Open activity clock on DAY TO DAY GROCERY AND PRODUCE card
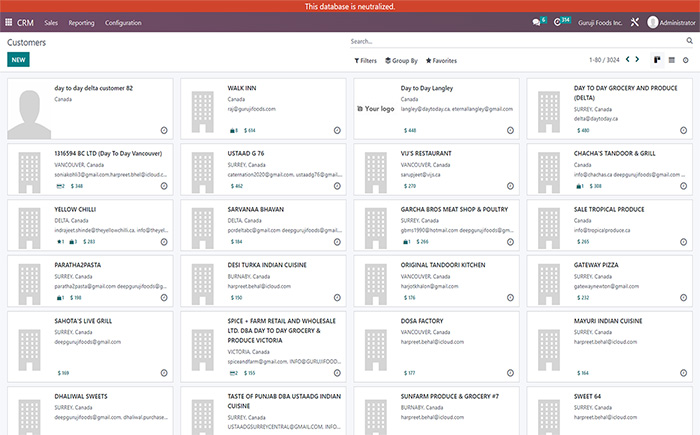Image resolution: width=700 pixels, height=435 pixels. [683, 130]
